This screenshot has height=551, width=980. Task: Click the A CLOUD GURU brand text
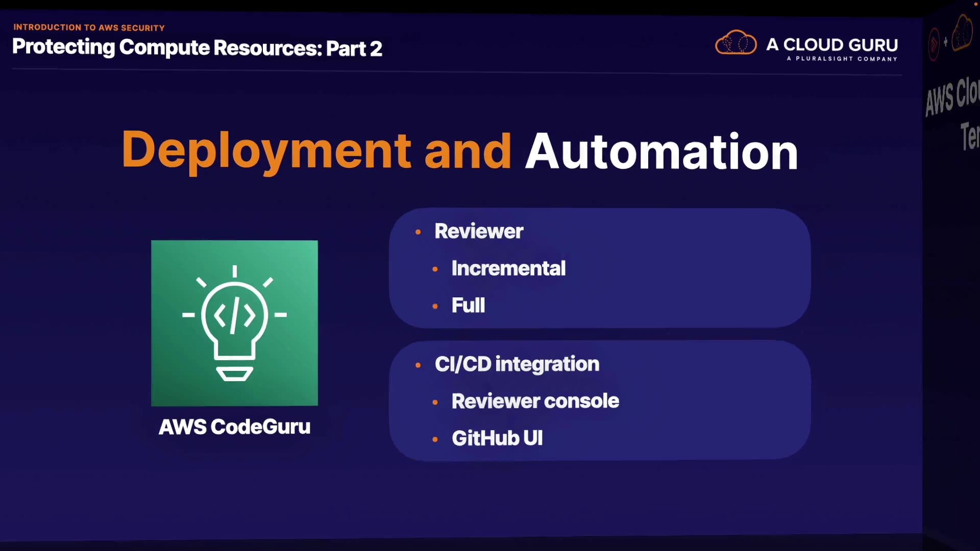pos(832,45)
